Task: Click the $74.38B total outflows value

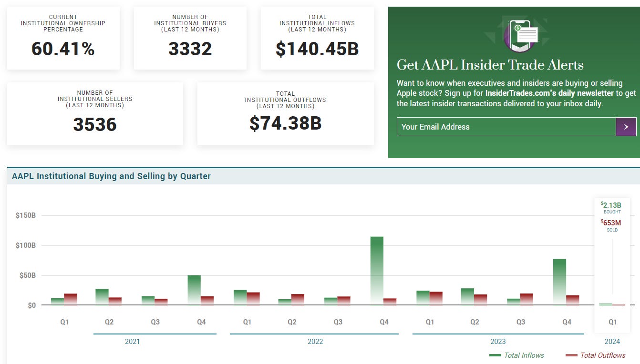Action: click(286, 123)
